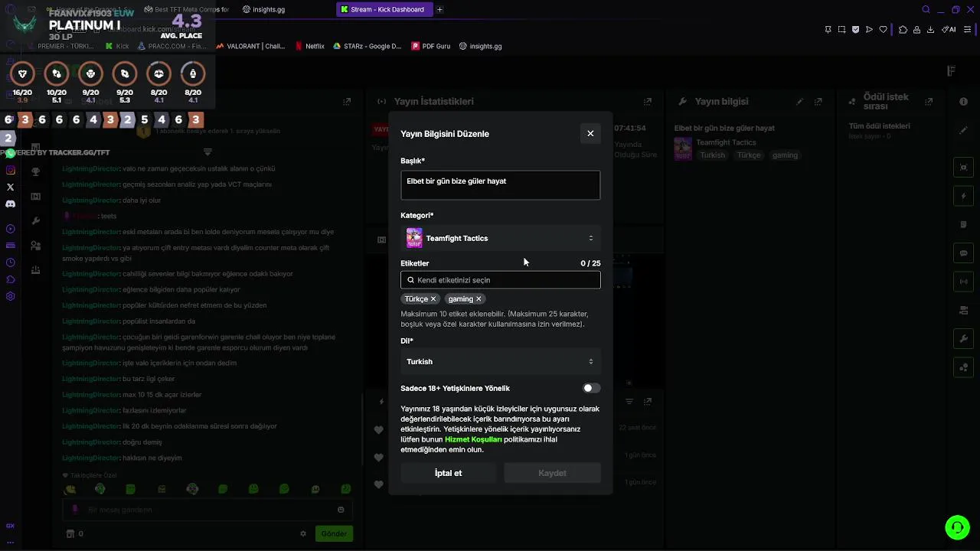The width and height of the screenshot is (980, 551).
Task: Open the browser profile account icon
Action: pos(916,30)
